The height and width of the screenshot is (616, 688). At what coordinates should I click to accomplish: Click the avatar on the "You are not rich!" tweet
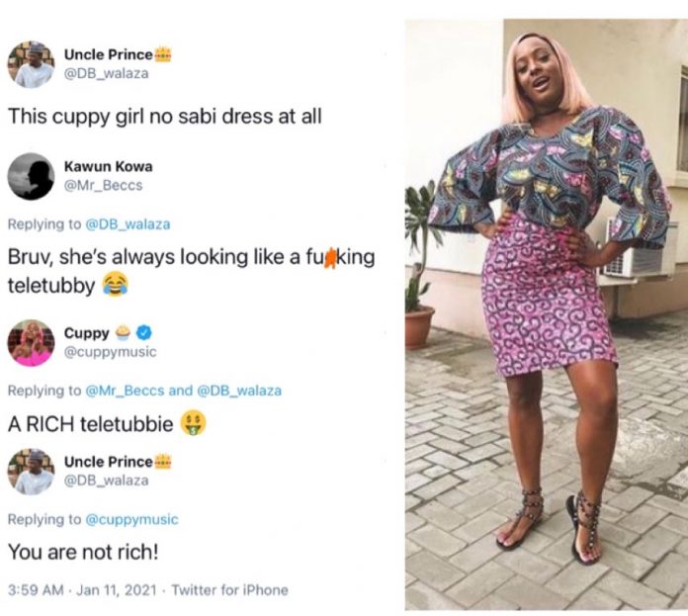[32, 471]
